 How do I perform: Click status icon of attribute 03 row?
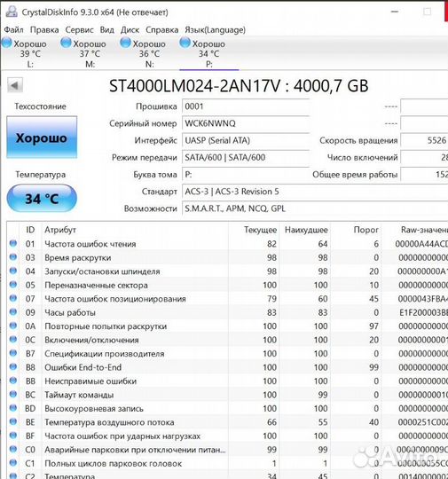[x=13, y=257]
